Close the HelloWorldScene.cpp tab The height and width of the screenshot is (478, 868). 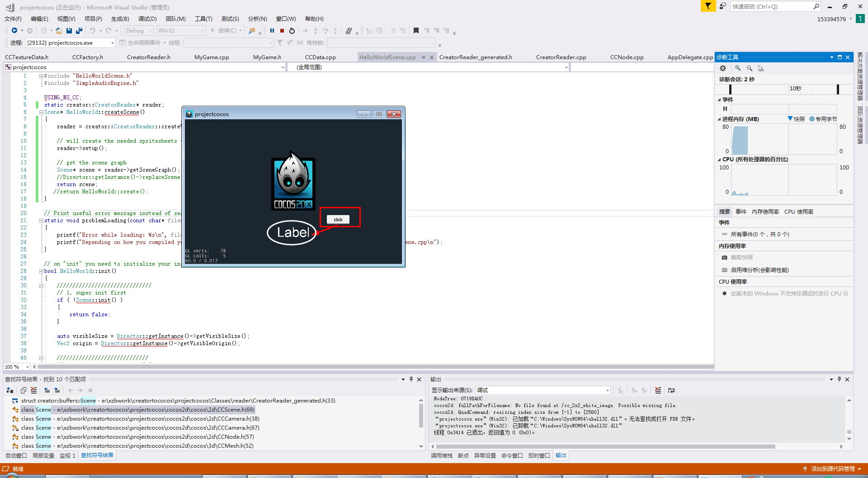432,57
